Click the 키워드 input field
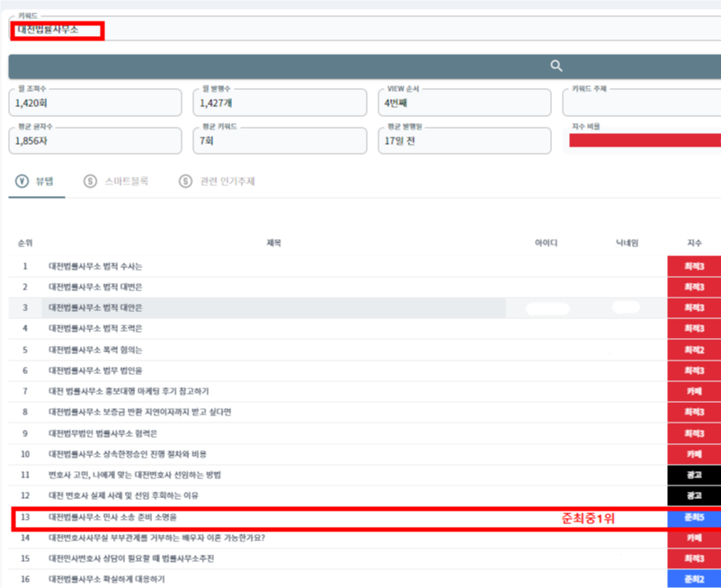The height and width of the screenshot is (588, 721). pyautogui.click(x=360, y=30)
